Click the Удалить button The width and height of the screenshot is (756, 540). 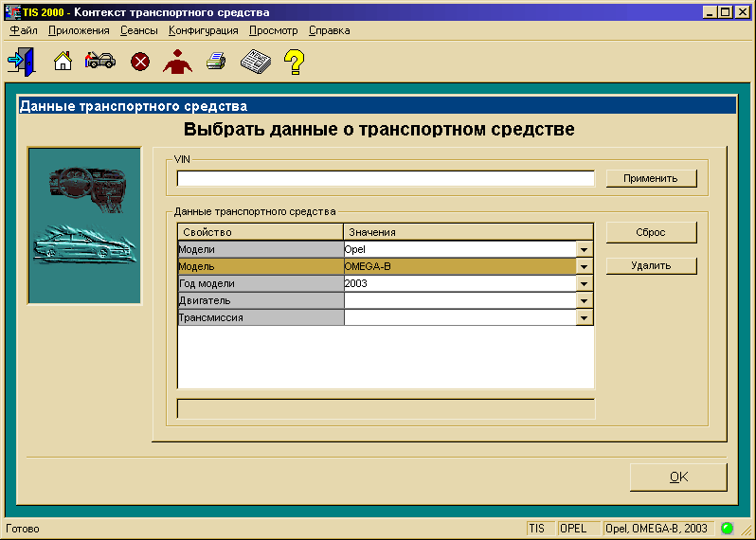651,265
